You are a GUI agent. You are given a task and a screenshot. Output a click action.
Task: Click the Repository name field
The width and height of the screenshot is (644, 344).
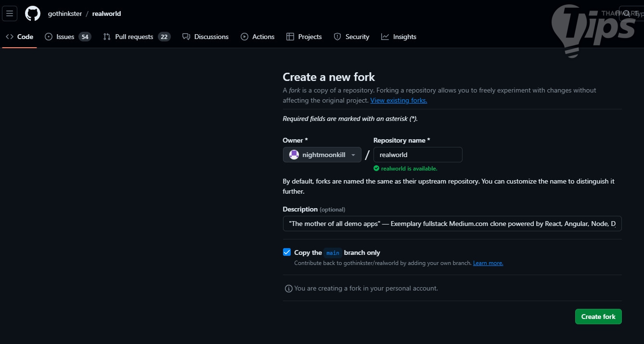click(x=418, y=155)
